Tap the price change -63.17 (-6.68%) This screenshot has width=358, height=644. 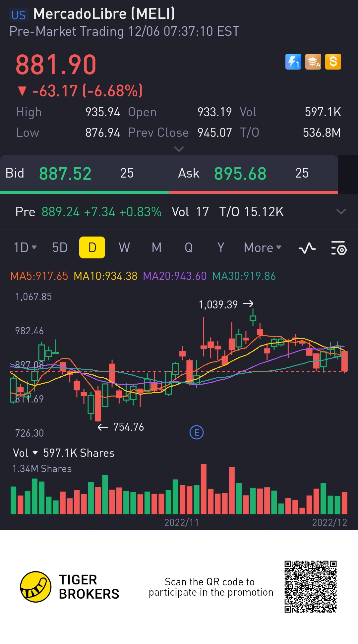click(x=88, y=91)
